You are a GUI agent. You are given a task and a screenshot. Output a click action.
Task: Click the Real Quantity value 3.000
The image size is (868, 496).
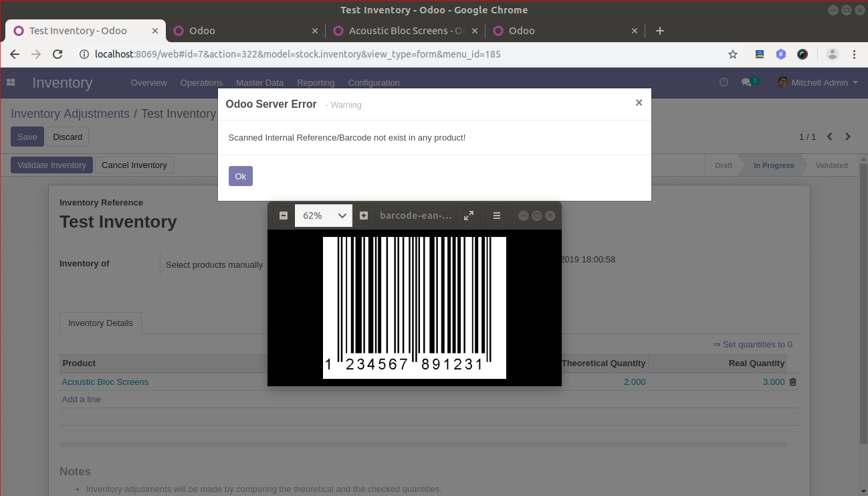pos(774,382)
